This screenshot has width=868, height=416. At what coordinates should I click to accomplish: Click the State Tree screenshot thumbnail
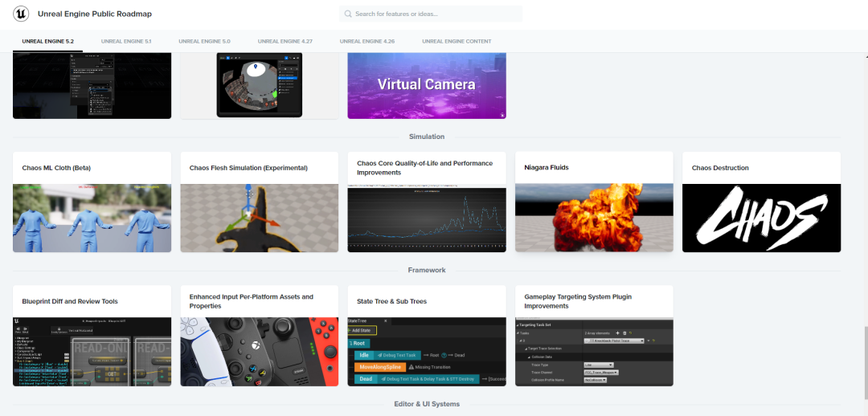(427, 352)
